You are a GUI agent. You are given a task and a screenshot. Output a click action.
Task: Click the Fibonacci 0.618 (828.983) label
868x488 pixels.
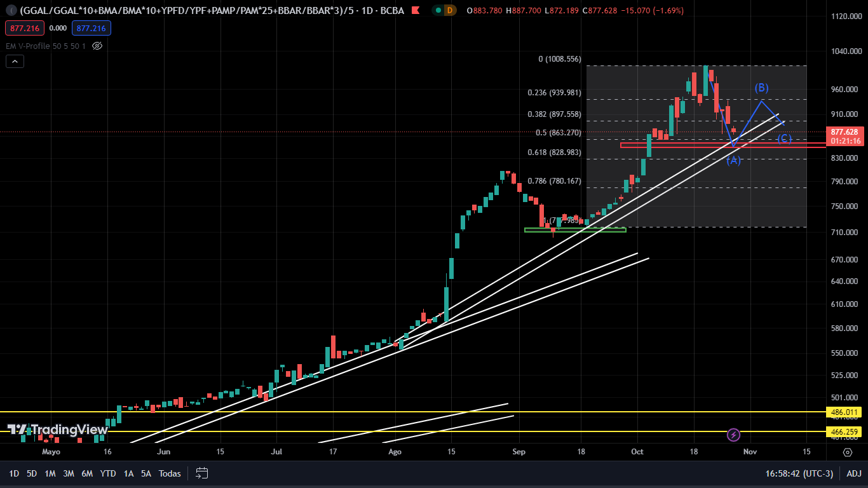(554, 152)
